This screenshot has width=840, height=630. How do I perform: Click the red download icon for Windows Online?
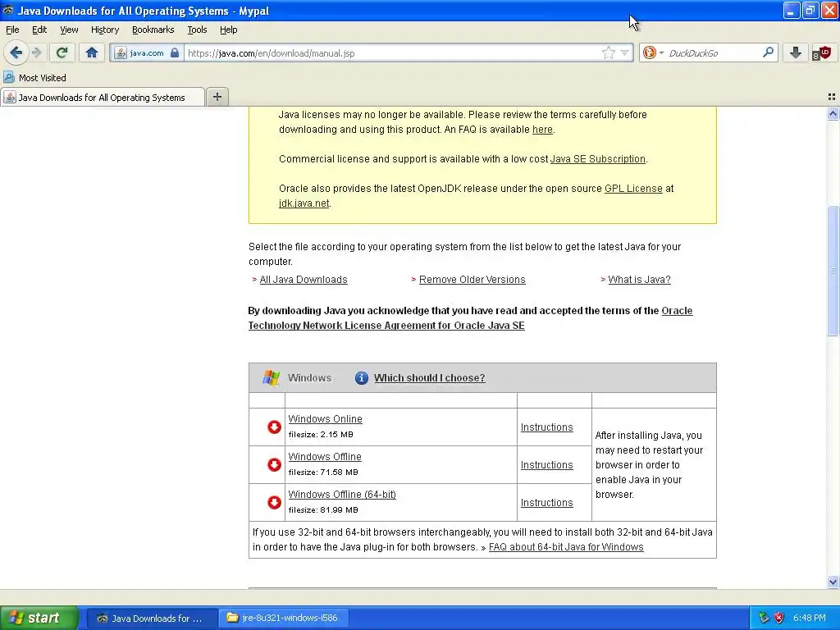(274, 427)
